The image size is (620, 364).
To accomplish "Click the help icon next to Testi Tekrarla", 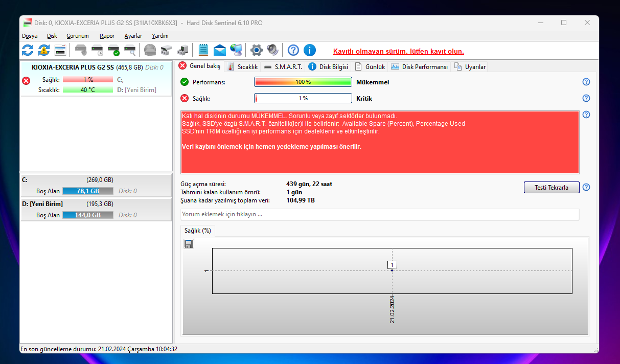I will (586, 187).
